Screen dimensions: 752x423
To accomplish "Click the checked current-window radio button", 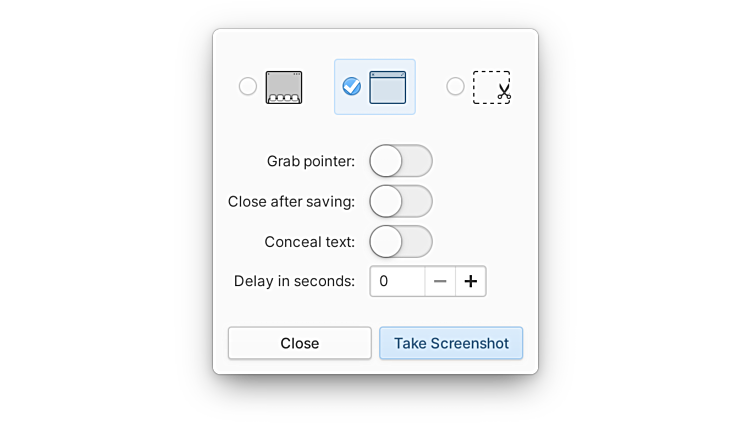I will pos(351,87).
